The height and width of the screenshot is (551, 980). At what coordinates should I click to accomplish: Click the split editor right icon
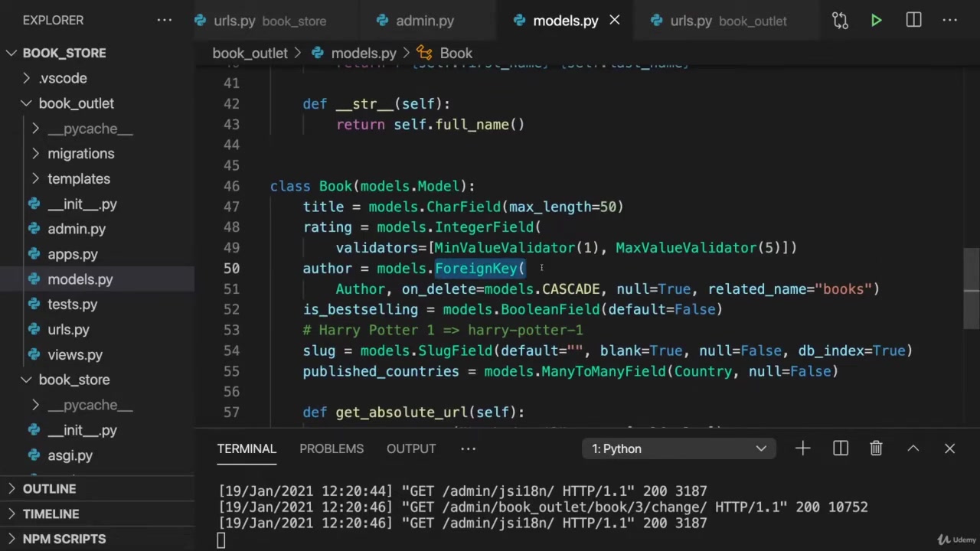point(913,21)
